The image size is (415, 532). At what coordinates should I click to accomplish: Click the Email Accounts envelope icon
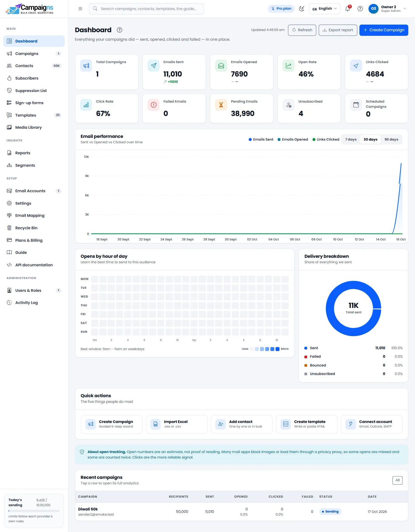click(x=9, y=191)
